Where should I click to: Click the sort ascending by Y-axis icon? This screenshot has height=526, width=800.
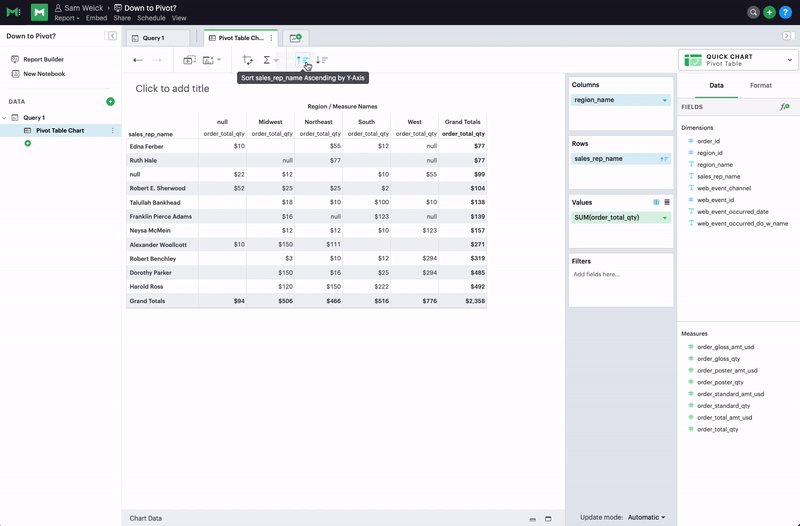coord(301,60)
